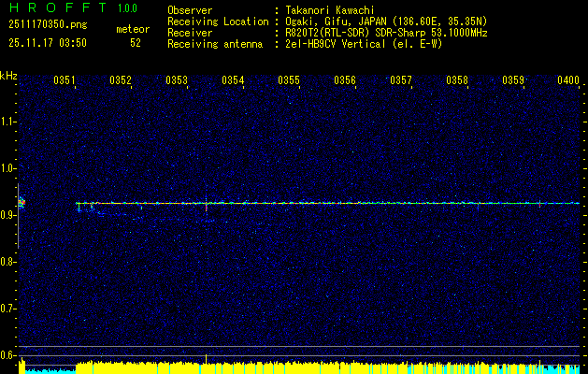Viewport: 588px width, 374px height.
Task: Click the 0400 time marker
Action: [x=568, y=81]
